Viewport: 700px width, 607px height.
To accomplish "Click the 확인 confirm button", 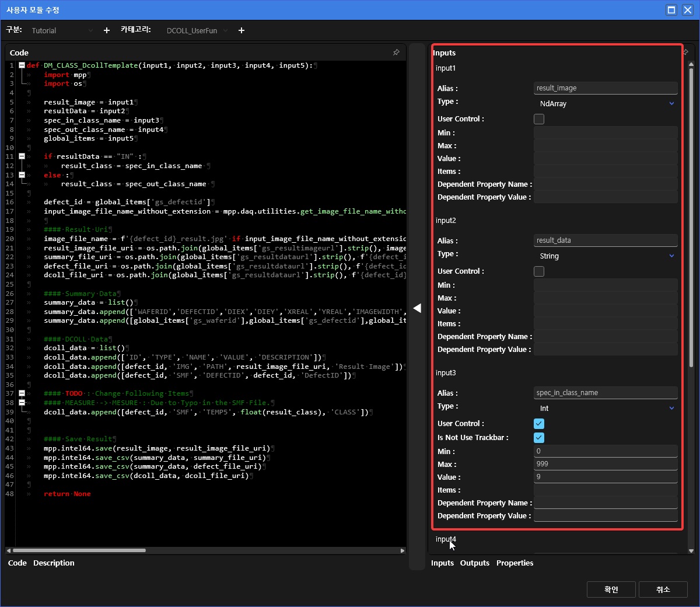I will click(611, 589).
